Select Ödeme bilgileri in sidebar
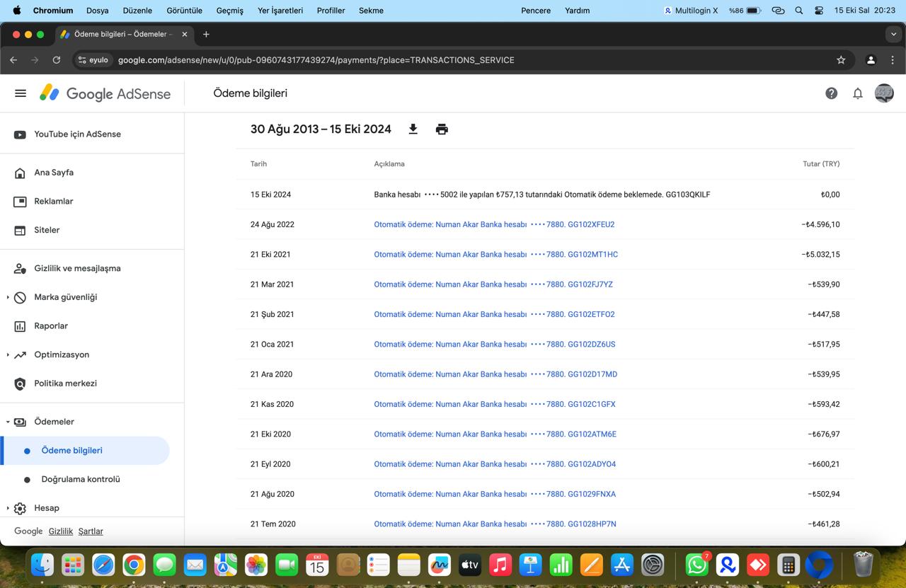The width and height of the screenshot is (906, 588). (85, 451)
